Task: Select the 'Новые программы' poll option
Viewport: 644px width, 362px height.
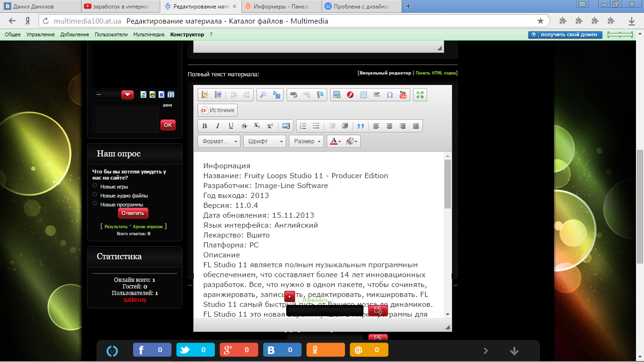Action: 95,204
